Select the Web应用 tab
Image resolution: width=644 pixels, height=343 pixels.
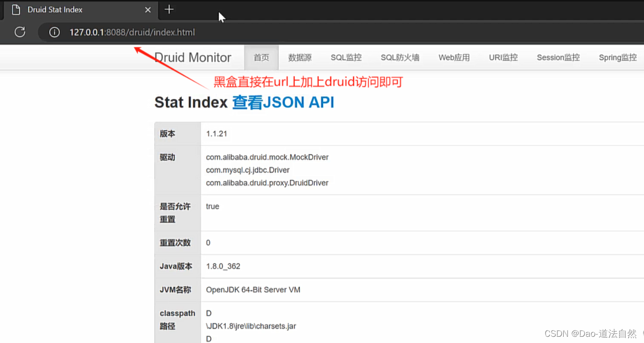pos(454,57)
